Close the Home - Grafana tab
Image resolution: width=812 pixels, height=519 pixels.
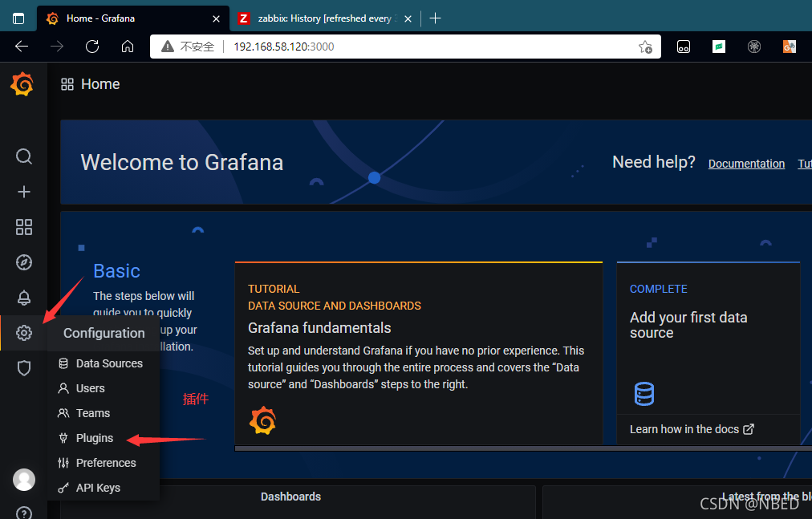click(x=216, y=18)
